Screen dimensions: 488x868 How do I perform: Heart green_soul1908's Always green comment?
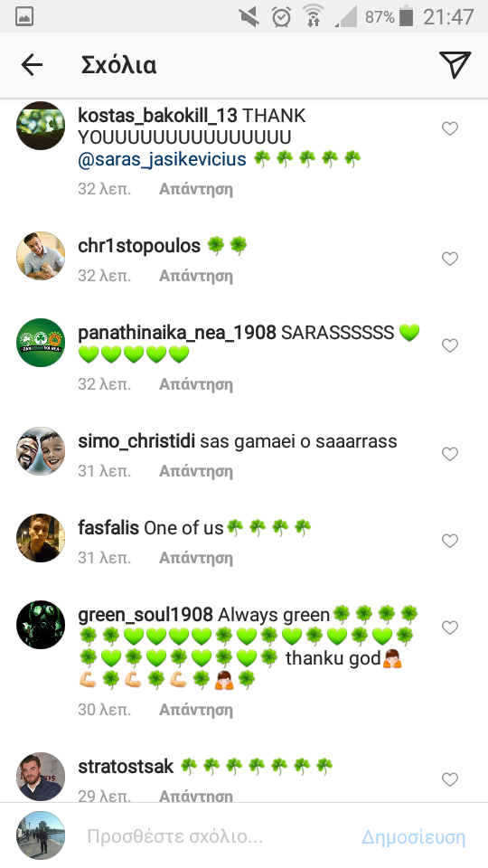pyautogui.click(x=450, y=627)
